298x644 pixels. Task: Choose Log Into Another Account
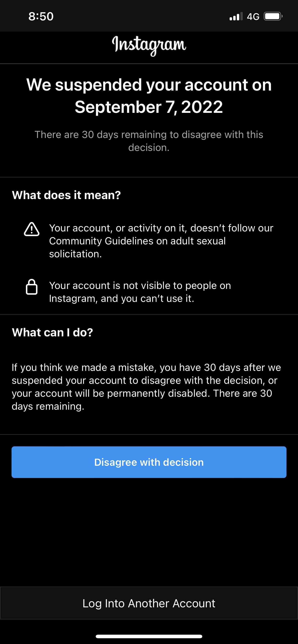(x=149, y=603)
